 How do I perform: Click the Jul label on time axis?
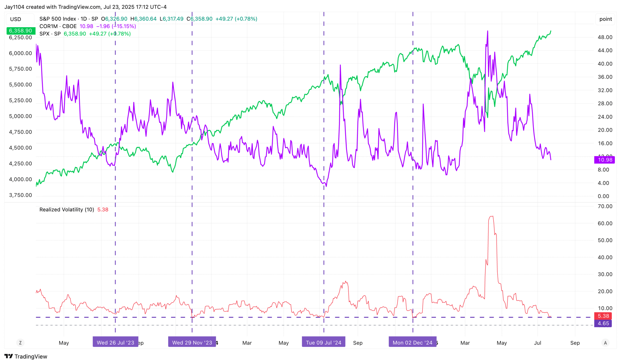(x=538, y=343)
